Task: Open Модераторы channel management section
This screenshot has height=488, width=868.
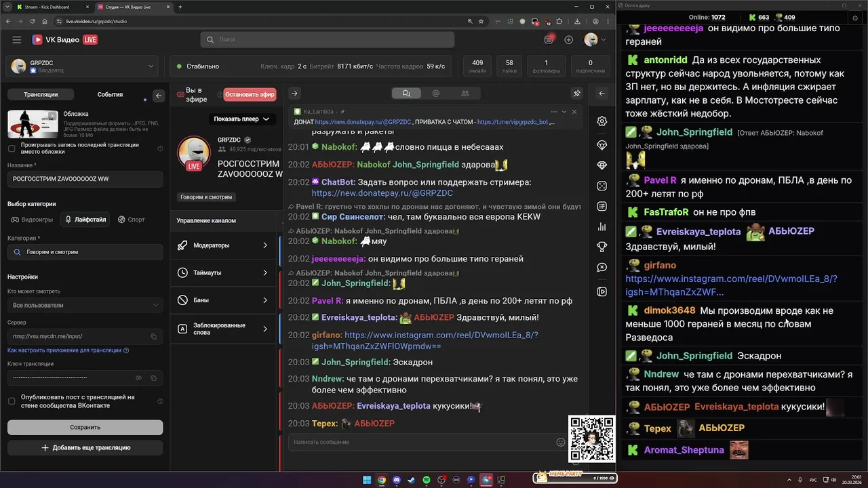Action: pos(224,245)
